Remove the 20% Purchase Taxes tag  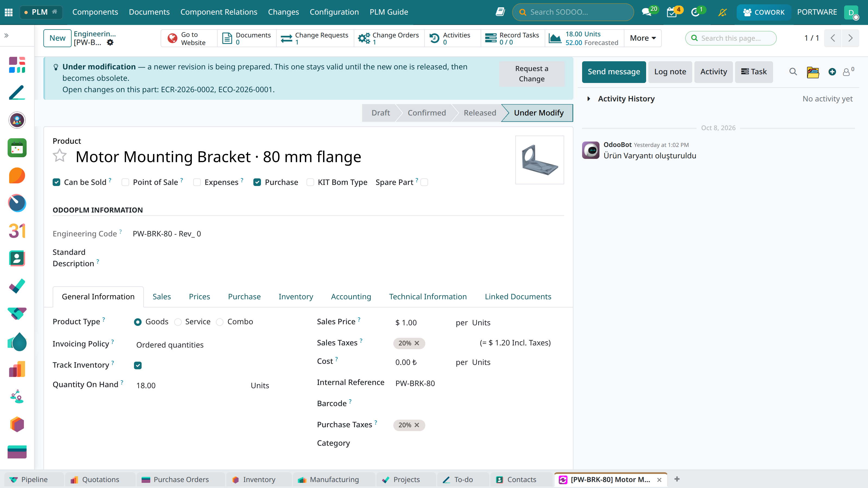point(417,425)
